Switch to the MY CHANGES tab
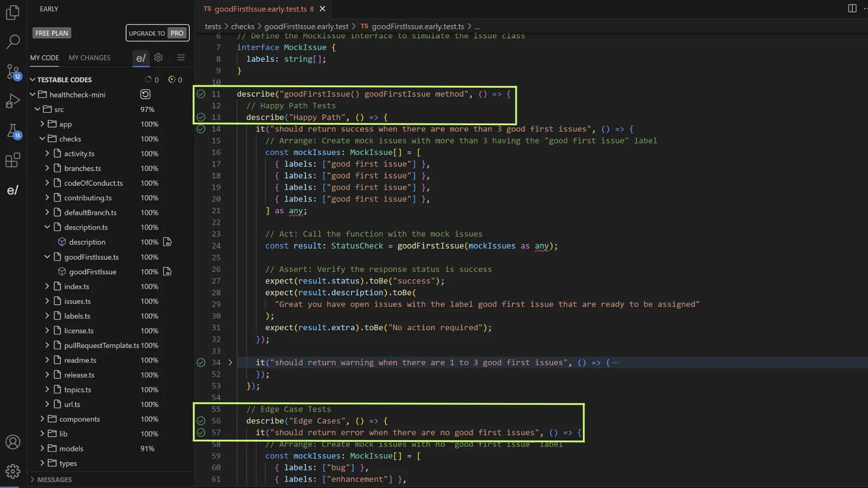868x488 pixels. pyautogui.click(x=90, y=57)
